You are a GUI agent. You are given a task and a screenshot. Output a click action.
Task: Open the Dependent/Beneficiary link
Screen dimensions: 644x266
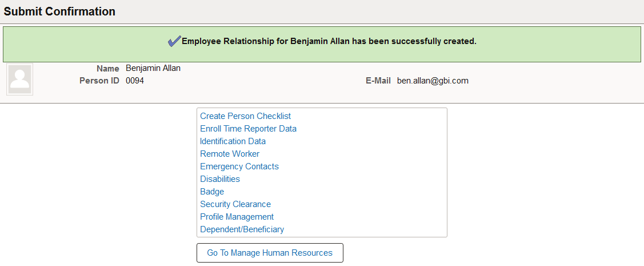click(x=242, y=229)
